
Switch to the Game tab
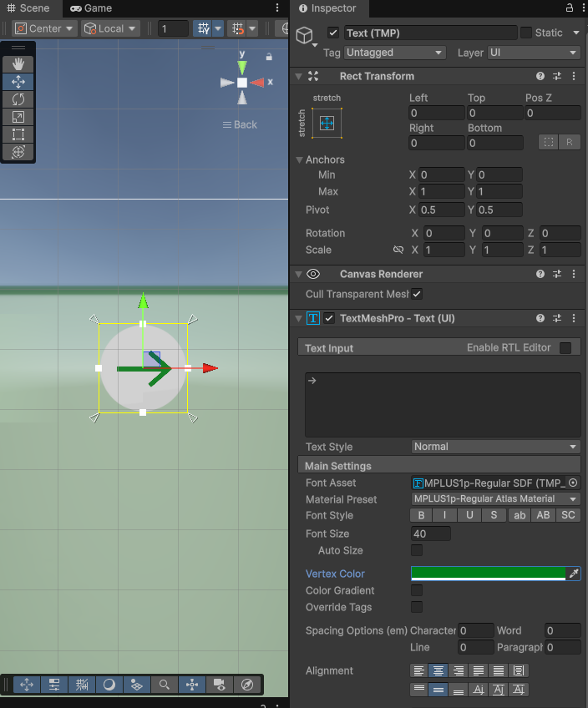click(x=90, y=8)
